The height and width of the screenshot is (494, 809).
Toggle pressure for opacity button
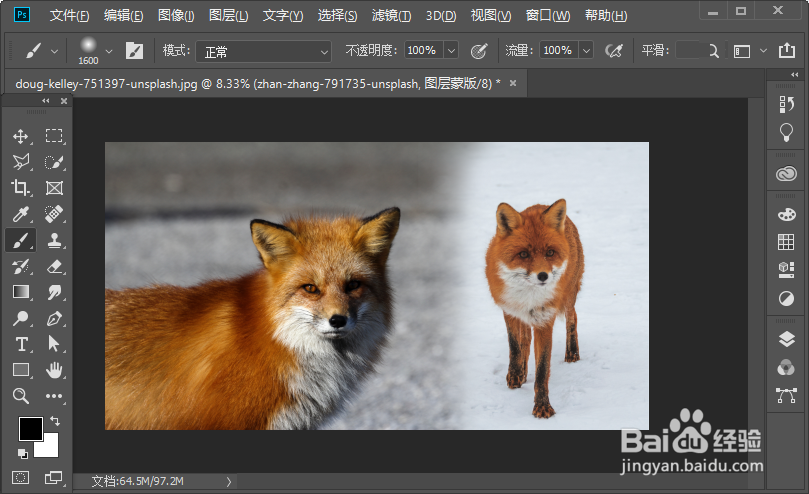[479, 51]
